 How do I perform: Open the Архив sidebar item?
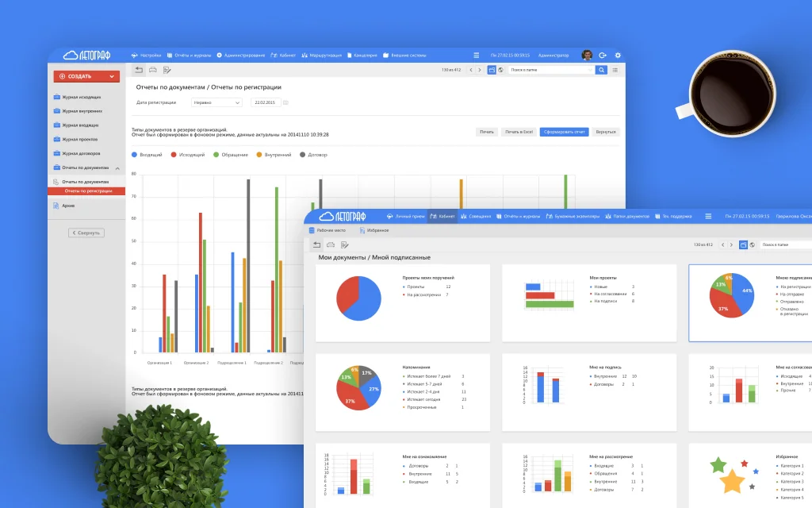tap(64, 206)
